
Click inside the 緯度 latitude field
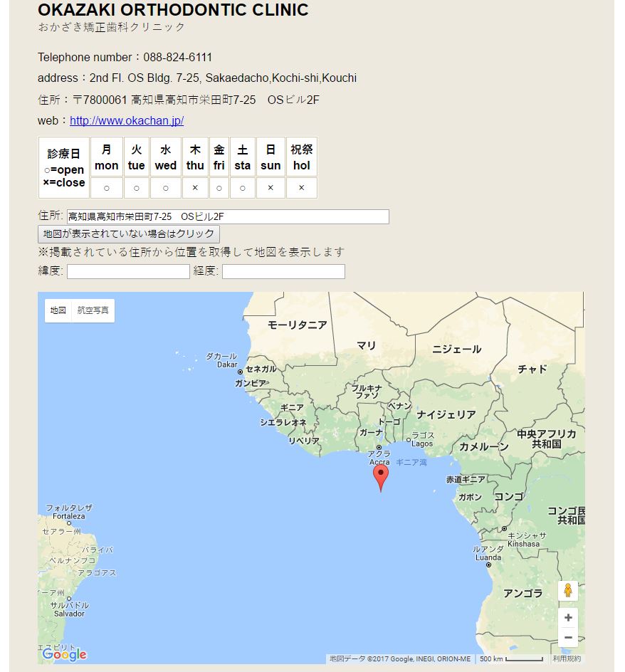coord(128,271)
